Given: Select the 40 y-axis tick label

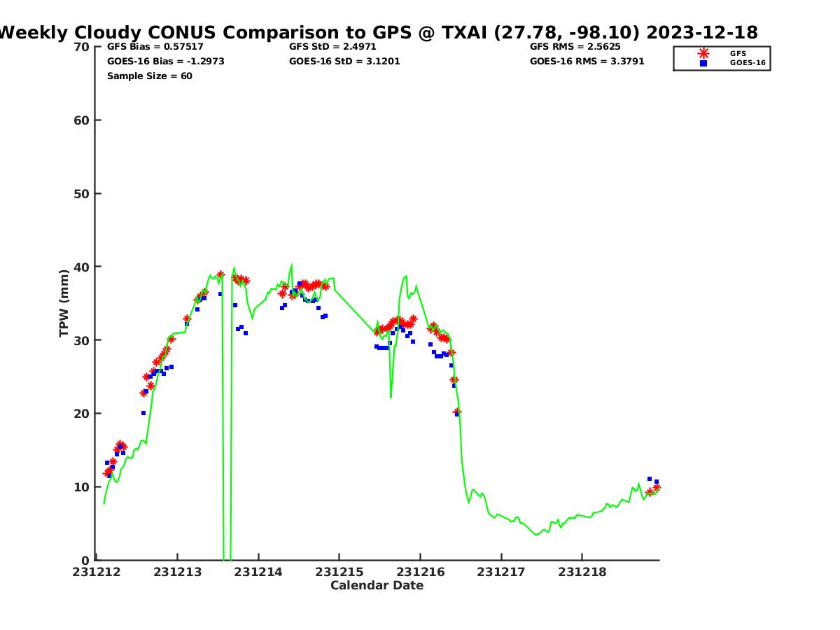Looking at the screenshot, I should click(x=82, y=267).
